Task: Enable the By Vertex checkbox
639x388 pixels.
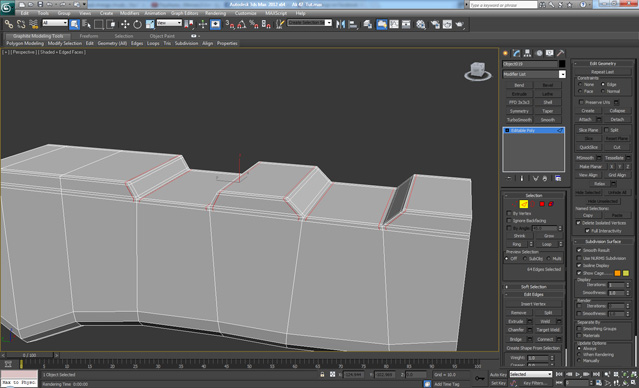Action: click(x=509, y=213)
